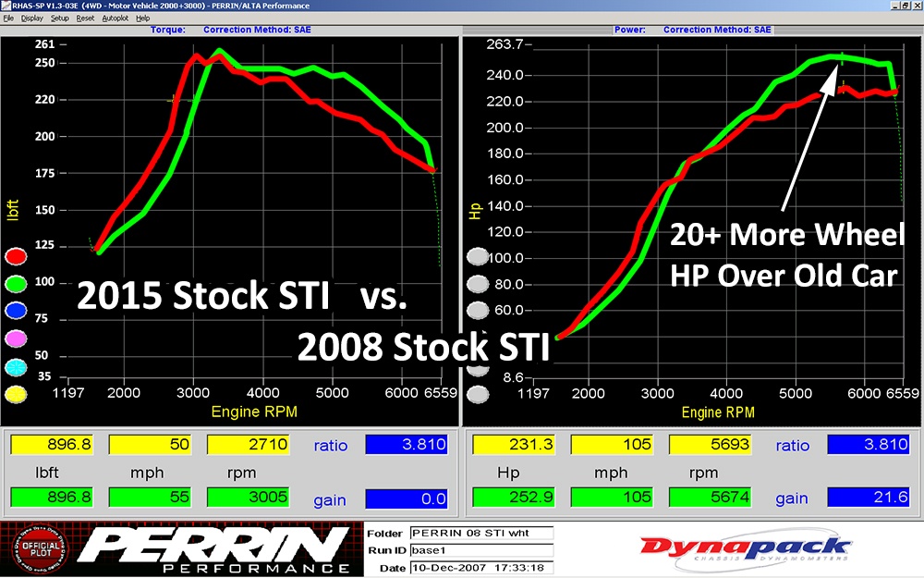Image resolution: width=924 pixels, height=578 pixels.
Task: Click the torque panel ratio field 3.810
Action: tap(407, 444)
